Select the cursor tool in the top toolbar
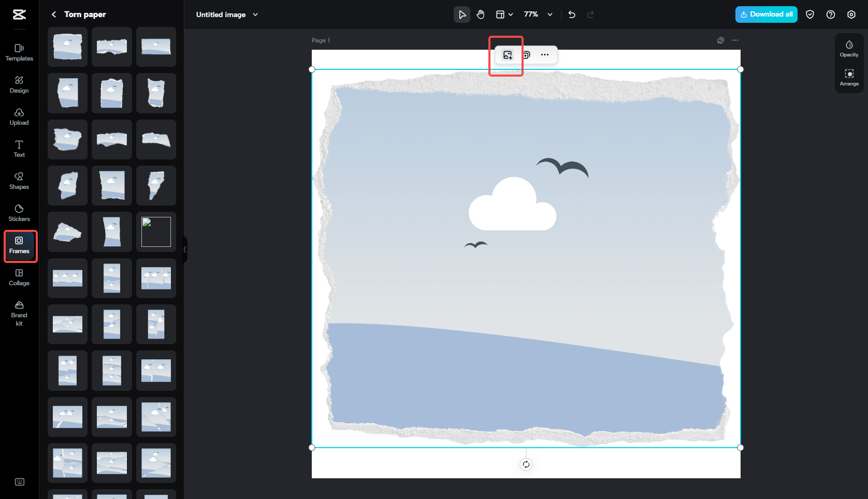Screen dimensions: 868x499 point(461,14)
